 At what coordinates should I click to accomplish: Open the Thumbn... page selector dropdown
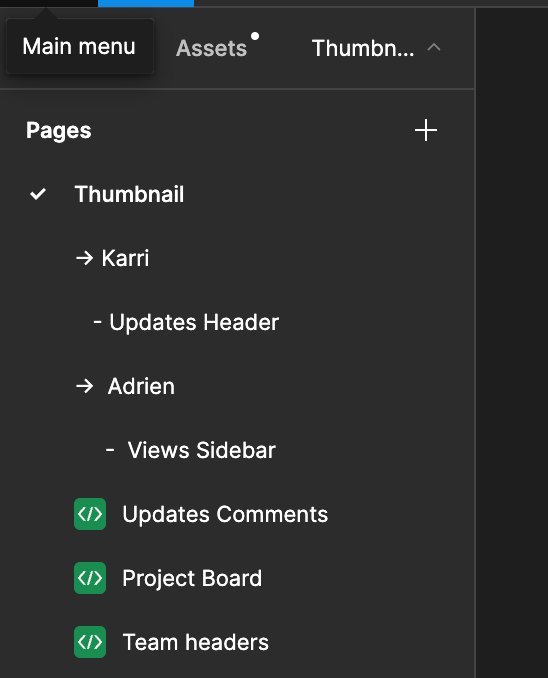375,48
